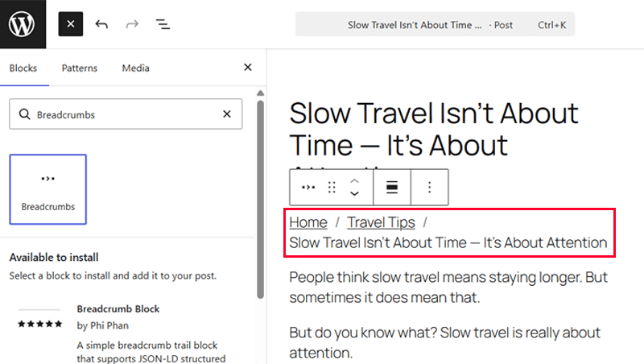
Task: Click the Breadcrumbs search field
Action: (x=121, y=114)
